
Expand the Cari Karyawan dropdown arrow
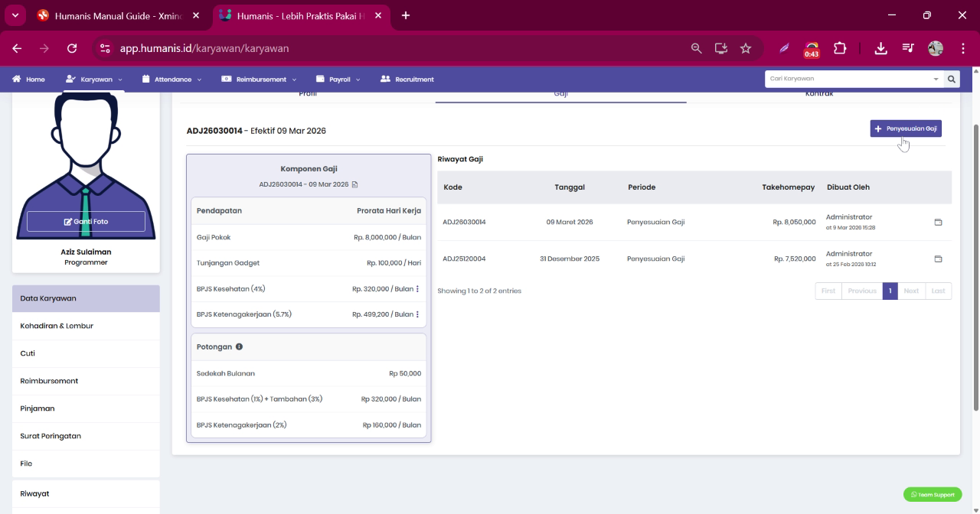point(936,79)
